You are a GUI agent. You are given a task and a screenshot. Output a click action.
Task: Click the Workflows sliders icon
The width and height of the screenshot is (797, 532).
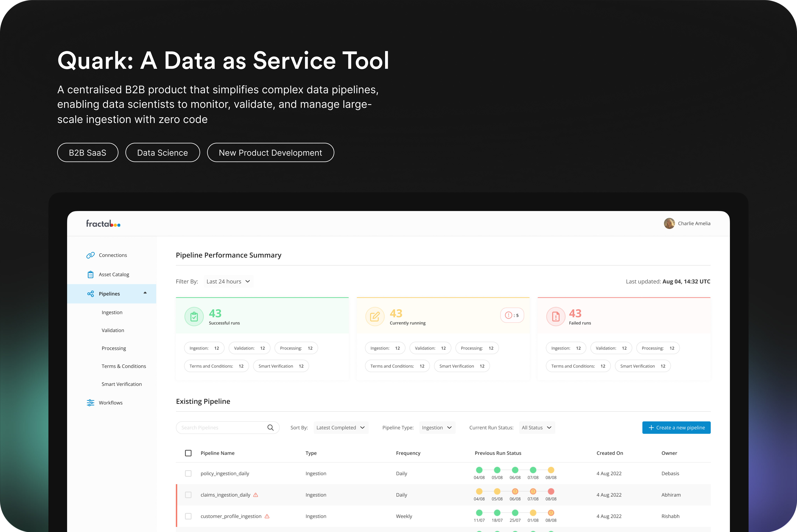coord(90,403)
